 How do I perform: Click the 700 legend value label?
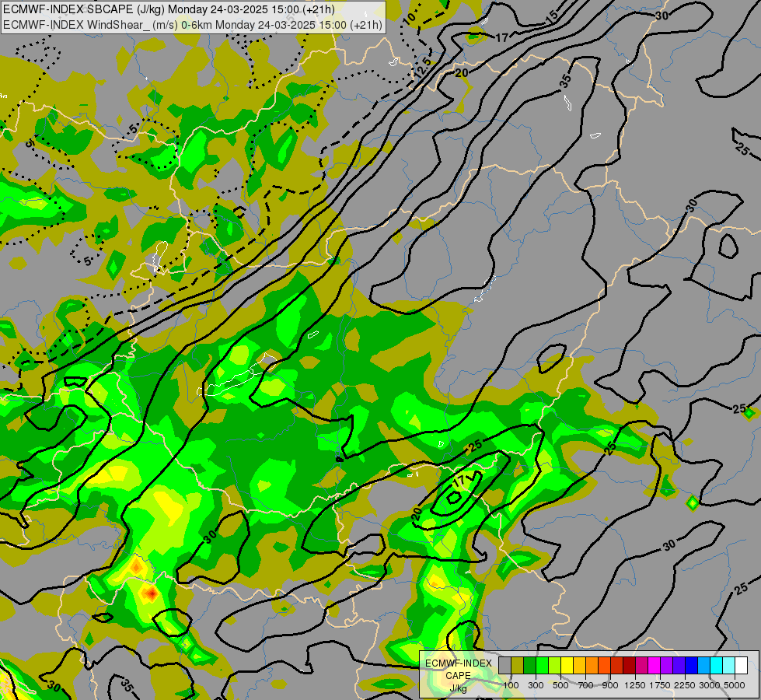click(586, 685)
